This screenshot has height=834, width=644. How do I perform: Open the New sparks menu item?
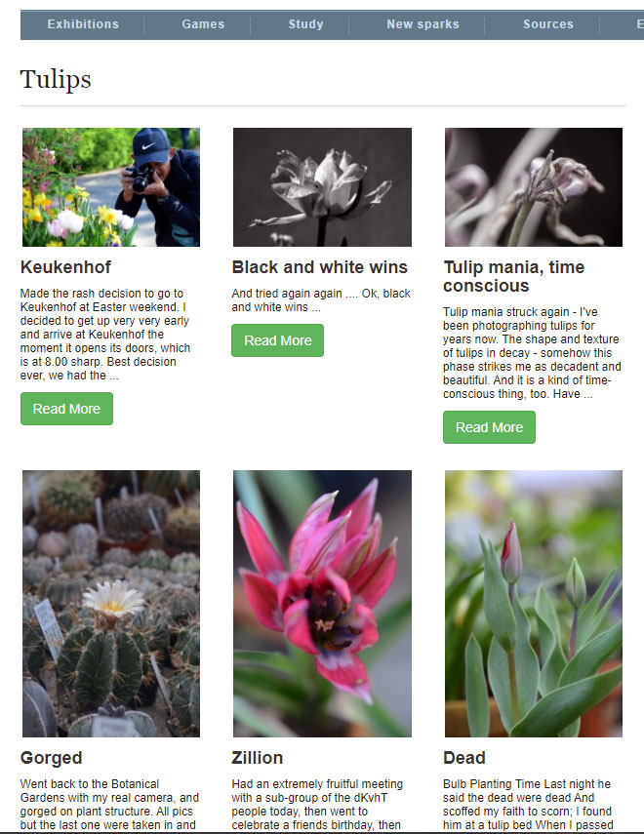(x=423, y=24)
